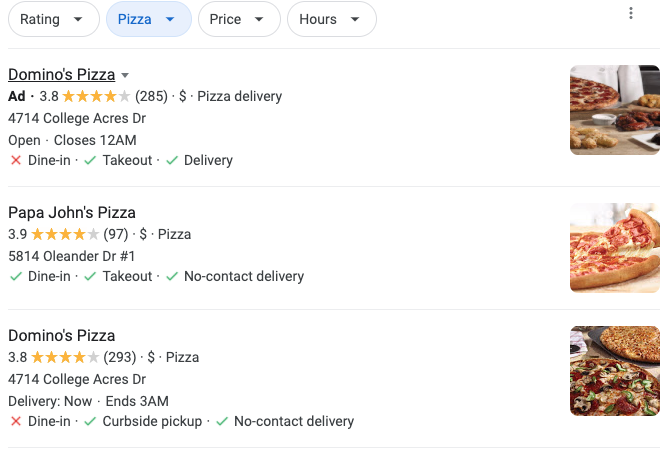The height and width of the screenshot is (449, 672).
Task: View the Domino's ad pizza photo thumbnail
Action: 614,110
